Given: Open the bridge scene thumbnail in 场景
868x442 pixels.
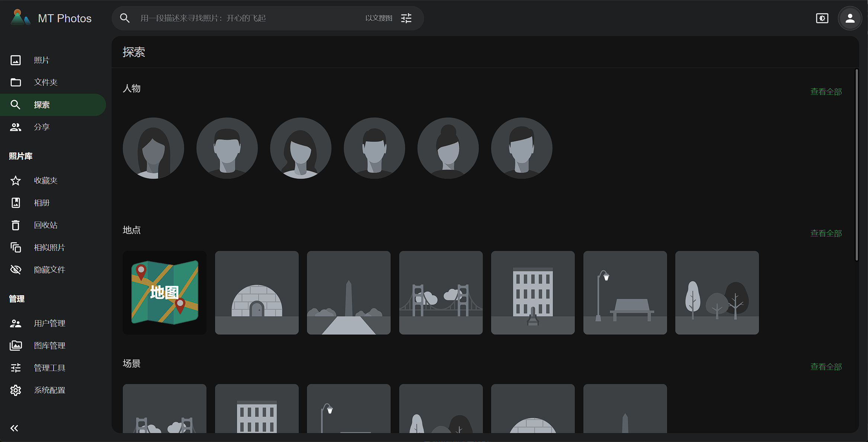Looking at the screenshot, I should (x=164, y=409).
